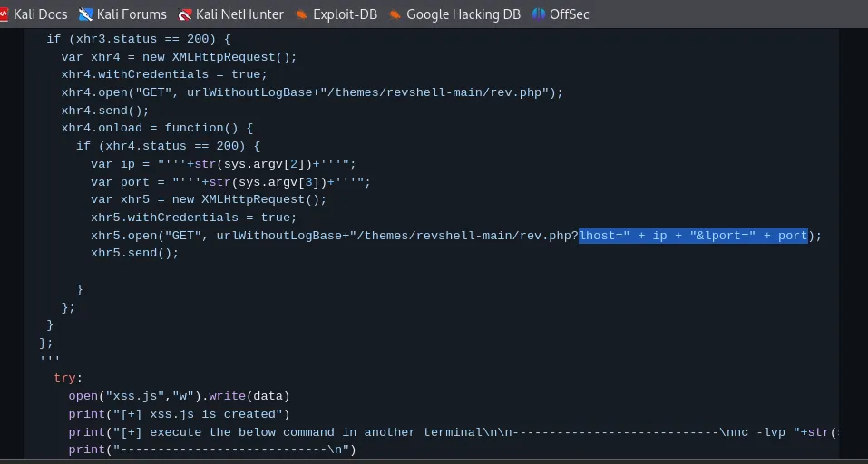Screen dimensions: 868x464
Task: Click the 'xhr4.onload = function() {' line
Action: pos(157,129)
